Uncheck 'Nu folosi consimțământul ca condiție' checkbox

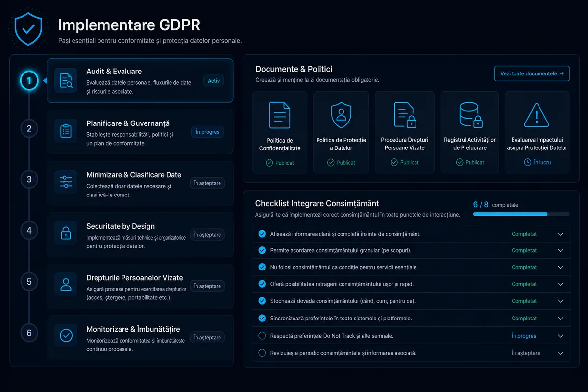262,267
